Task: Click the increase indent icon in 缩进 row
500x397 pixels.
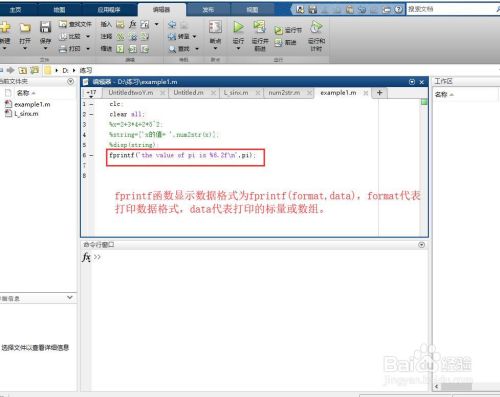Action: pyautogui.click(x=133, y=49)
